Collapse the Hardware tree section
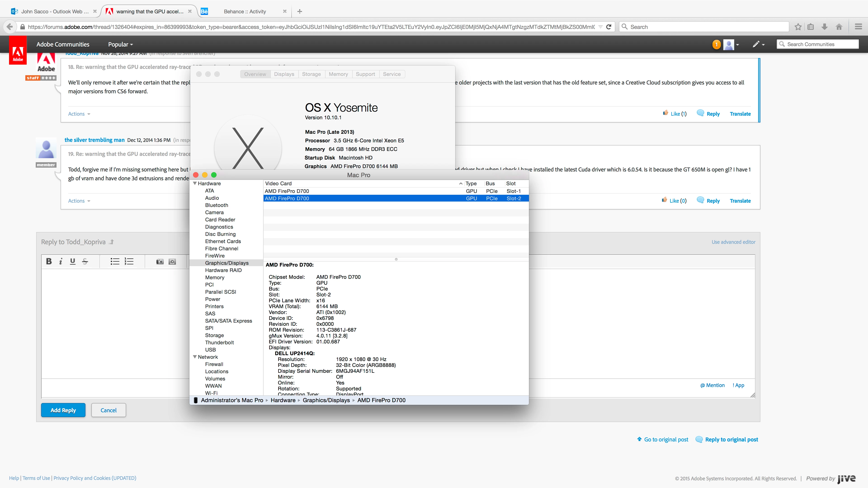The height and width of the screenshot is (488, 868). click(195, 183)
